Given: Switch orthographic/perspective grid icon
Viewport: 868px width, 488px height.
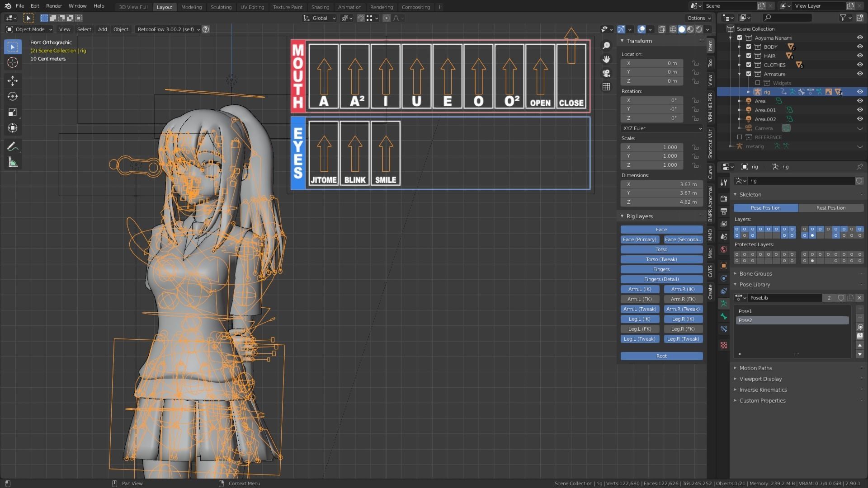Looking at the screenshot, I should 606,87.
